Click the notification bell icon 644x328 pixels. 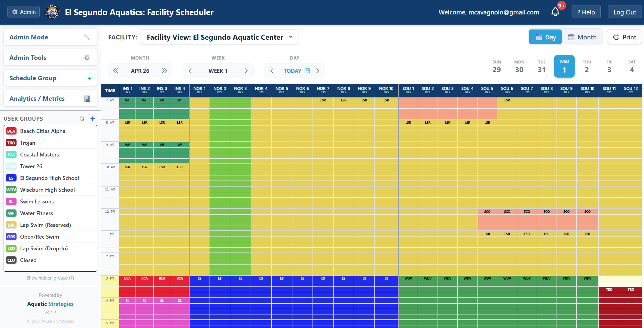(555, 12)
